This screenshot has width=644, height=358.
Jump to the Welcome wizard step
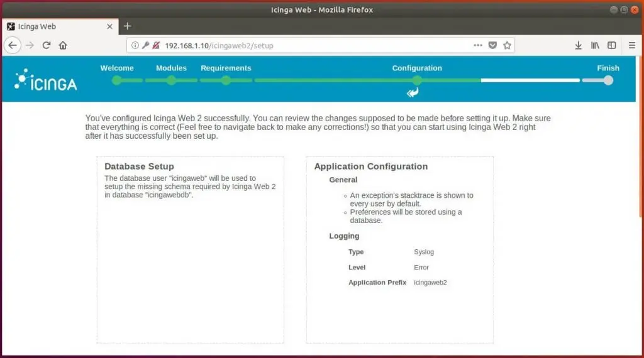117,68
